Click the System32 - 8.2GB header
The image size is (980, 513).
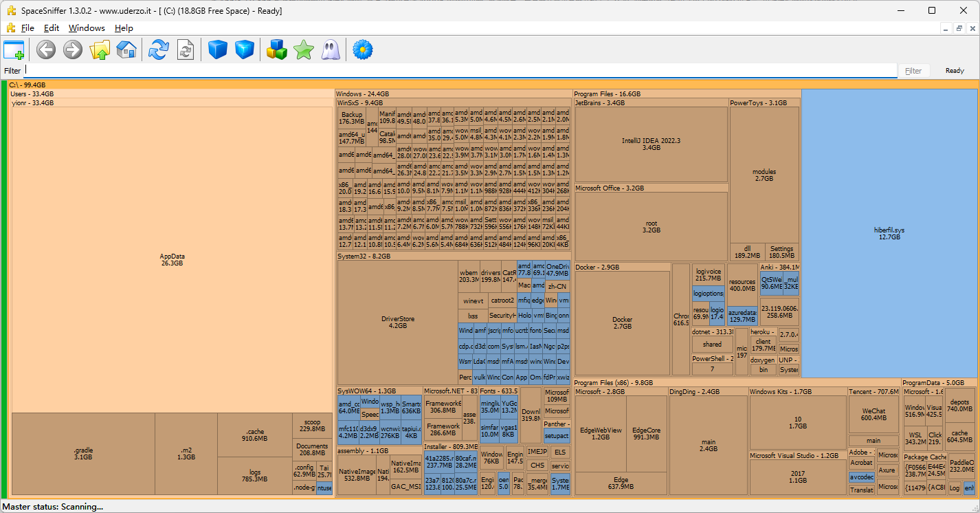click(454, 256)
